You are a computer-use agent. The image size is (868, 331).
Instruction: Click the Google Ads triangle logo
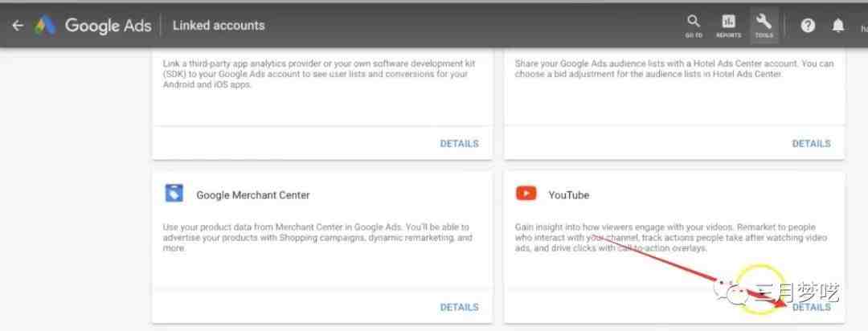[x=45, y=26]
